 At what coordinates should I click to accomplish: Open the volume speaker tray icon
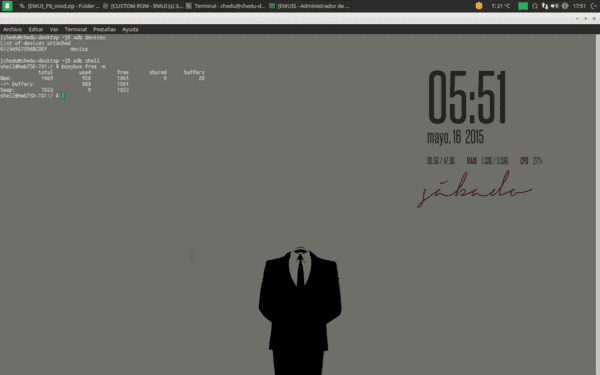(x=554, y=6)
